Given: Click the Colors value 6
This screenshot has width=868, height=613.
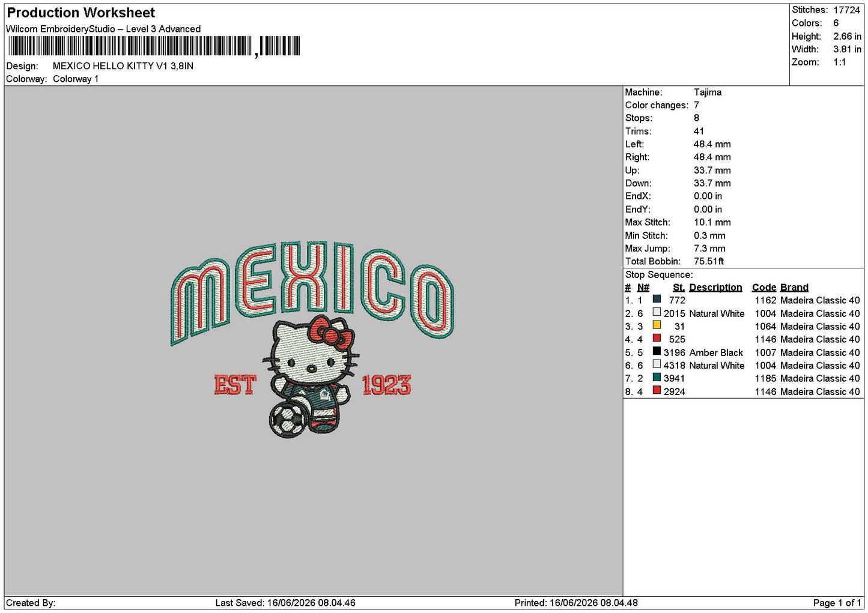Looking at the screenshot, I should coord(836,23).
